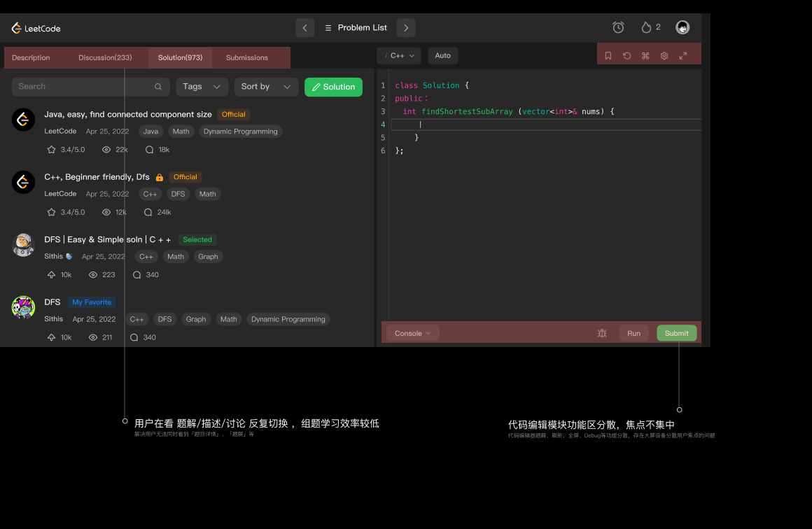Viewport: 812px width, 529px height.
Task: Open the Discussion(233) tab
Action: (x=105, y=58)
